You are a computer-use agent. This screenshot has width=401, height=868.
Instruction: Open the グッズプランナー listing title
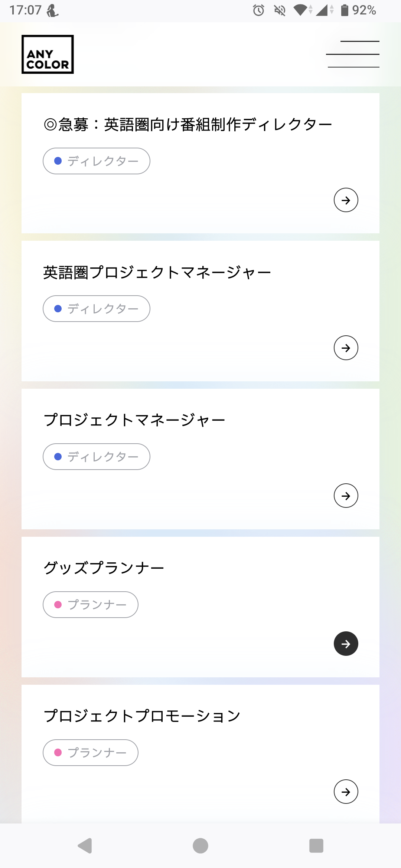point(104,568)
